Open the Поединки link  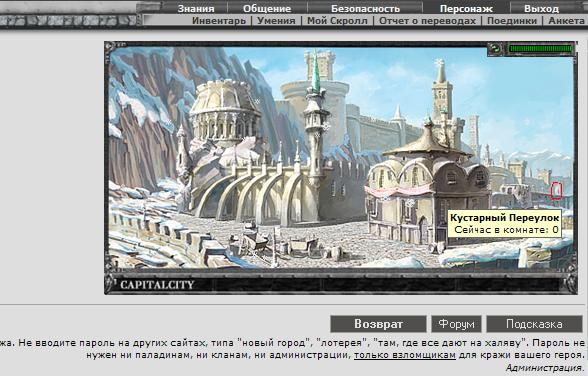(x=512, y=21)
